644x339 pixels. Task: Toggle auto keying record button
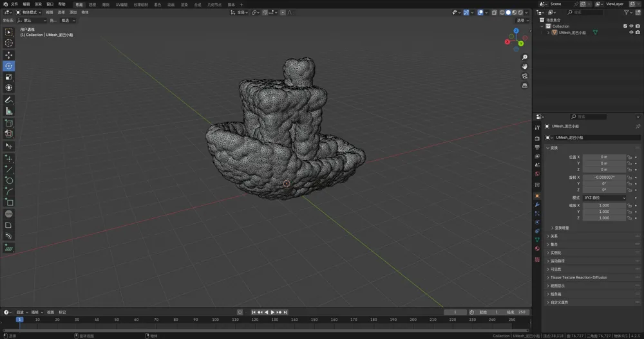coord(240,313)
